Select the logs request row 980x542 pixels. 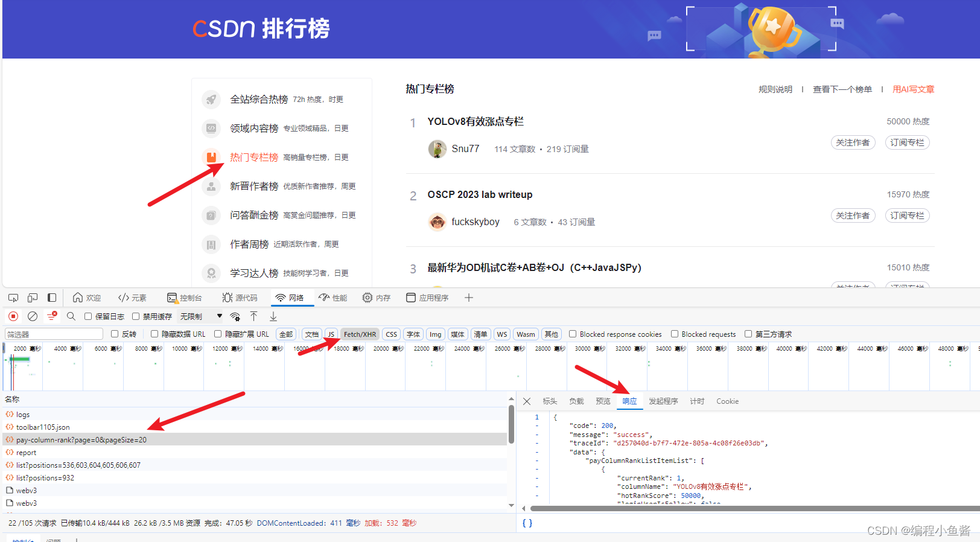[256, 414]
